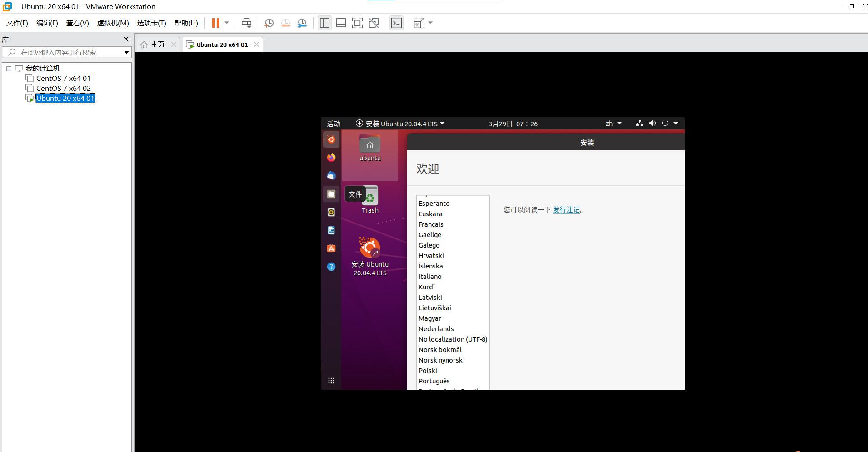
Task: Open the zh input source dropdown
Action: tap(613, 124)
